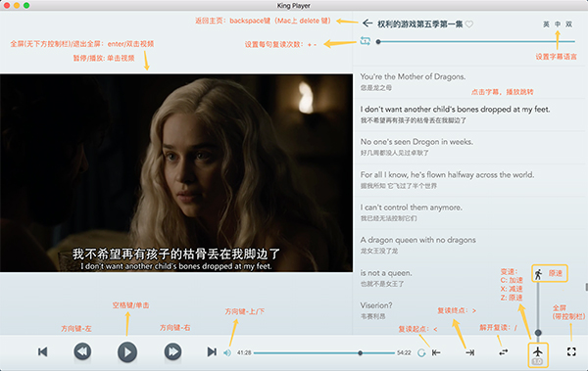
Task: Mute audio using the volume speaker icon
Action: (x=227, y=352)
